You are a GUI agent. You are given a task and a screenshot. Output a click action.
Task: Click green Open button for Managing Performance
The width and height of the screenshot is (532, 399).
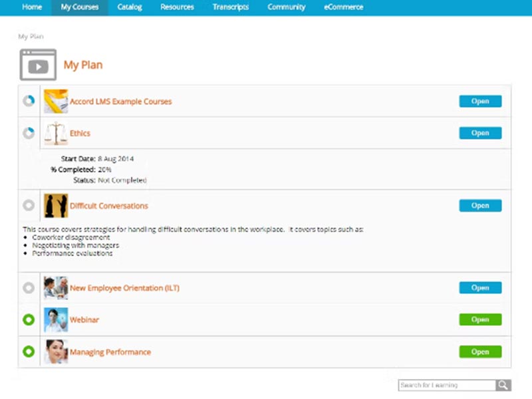pyautogui.click(x=480, y=352)
